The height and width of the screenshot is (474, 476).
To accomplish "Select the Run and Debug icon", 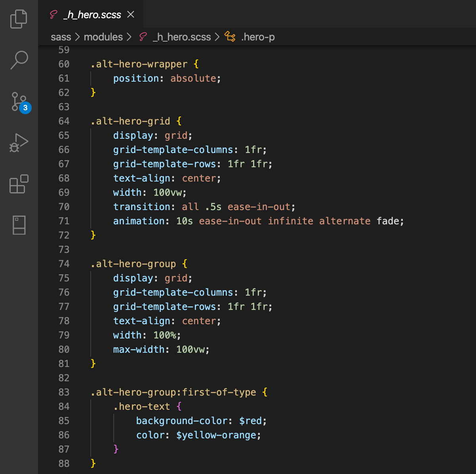I will [19, 143].
